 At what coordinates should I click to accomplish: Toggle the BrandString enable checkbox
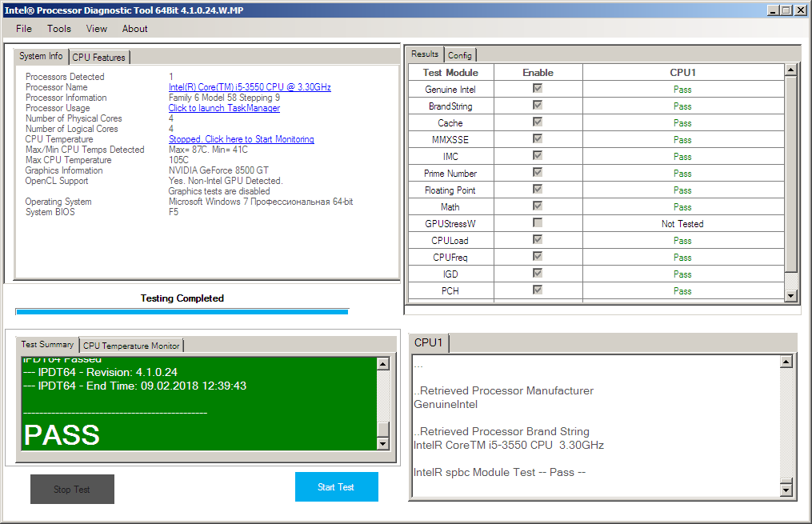[538, 105]
